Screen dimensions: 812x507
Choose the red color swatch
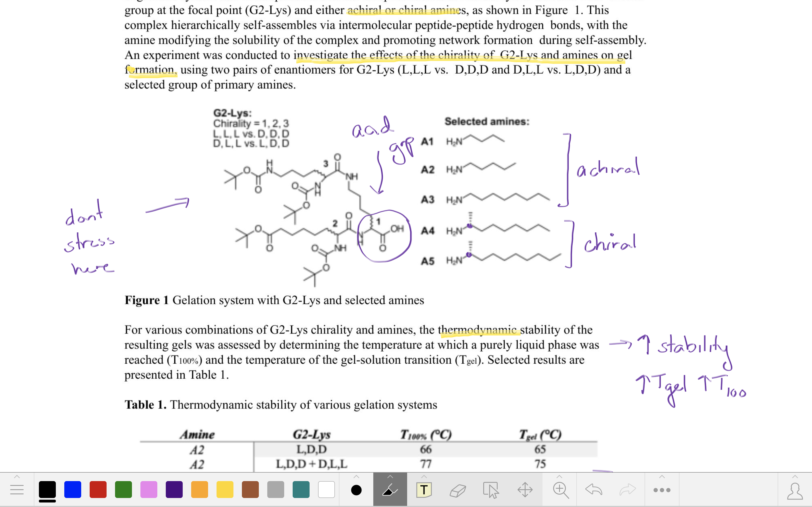click(x=98, y=490)
